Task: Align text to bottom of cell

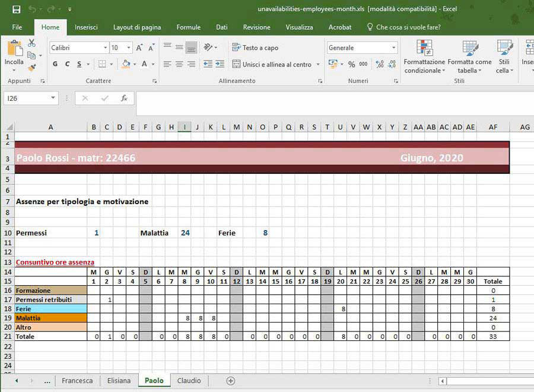Action: [x=191, y=47]
